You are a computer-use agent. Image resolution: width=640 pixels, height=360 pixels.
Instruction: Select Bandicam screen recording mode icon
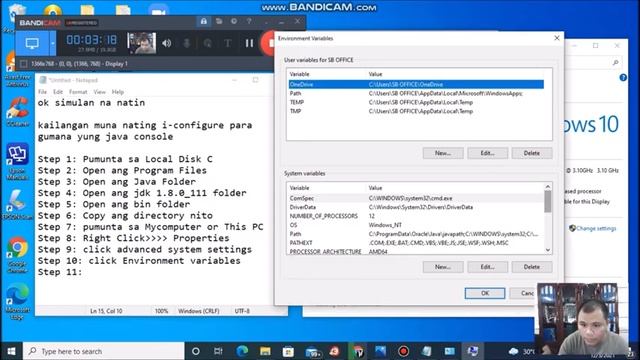coord(32,43)
